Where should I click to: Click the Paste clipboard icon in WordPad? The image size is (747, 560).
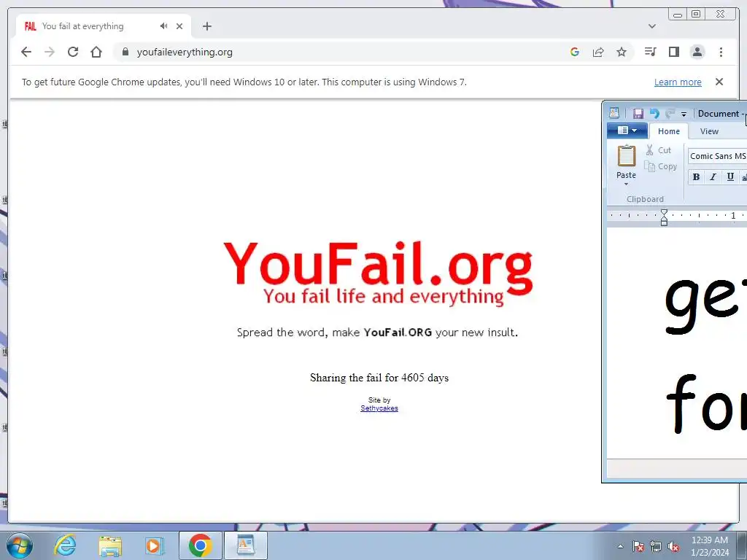[626, 156]
